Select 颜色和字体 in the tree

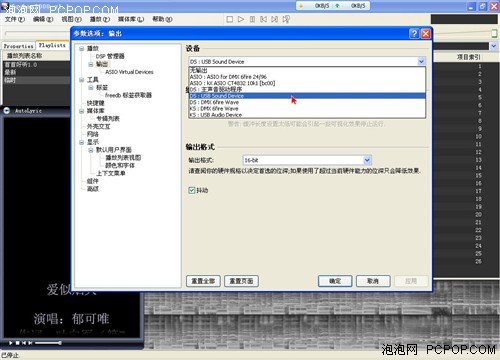coord(120,165)
